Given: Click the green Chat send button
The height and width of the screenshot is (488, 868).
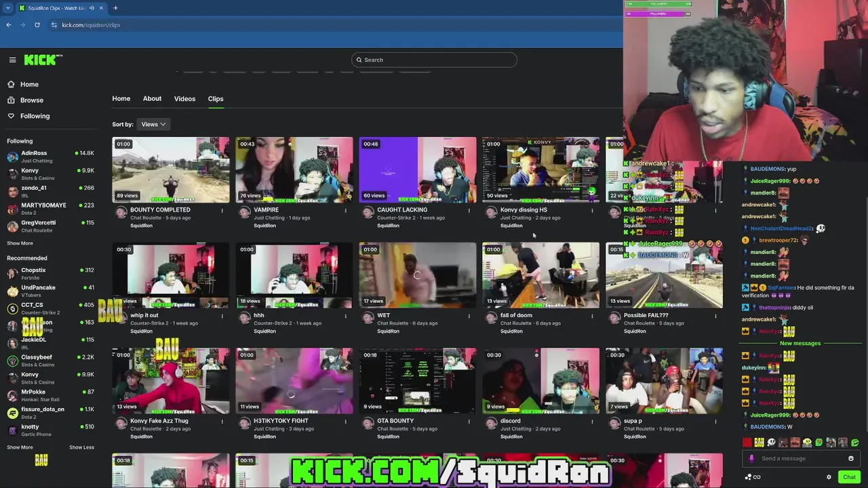Looking at the screenshot, I should pyautogui.click(x=849, y=477).
